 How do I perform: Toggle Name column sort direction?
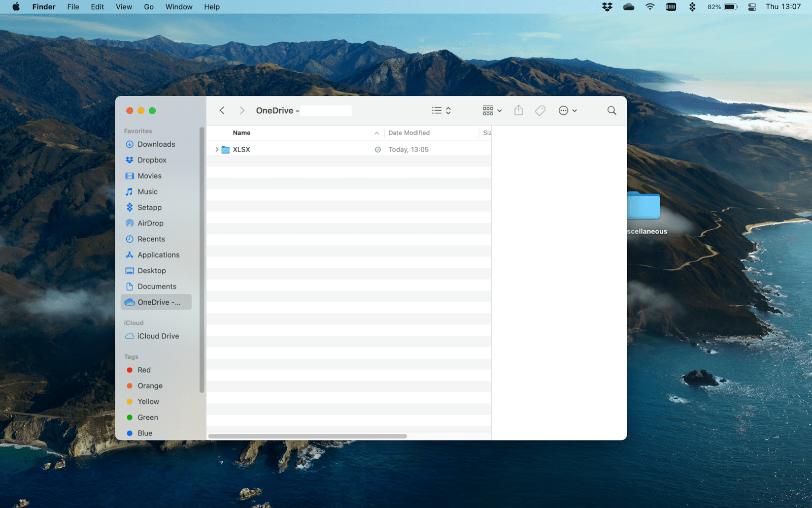pyautogui.click(x=377, y=133)
